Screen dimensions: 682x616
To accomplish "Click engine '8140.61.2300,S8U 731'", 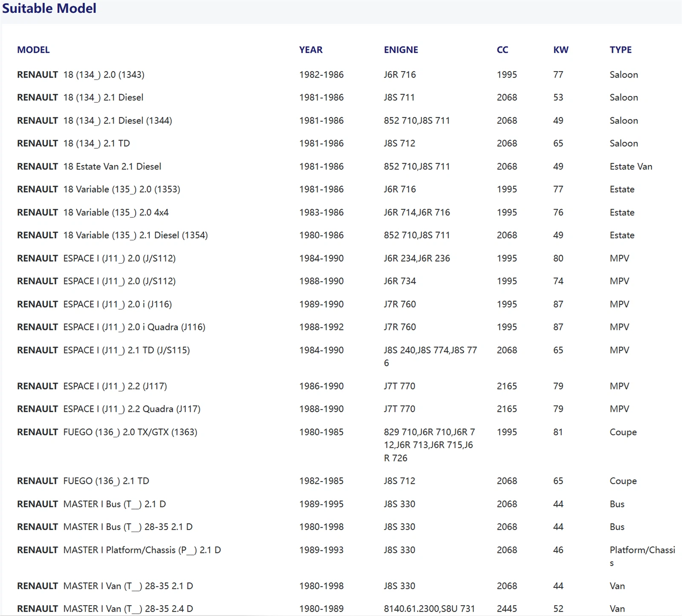I will pyautogui.click(x=429, y=609).
